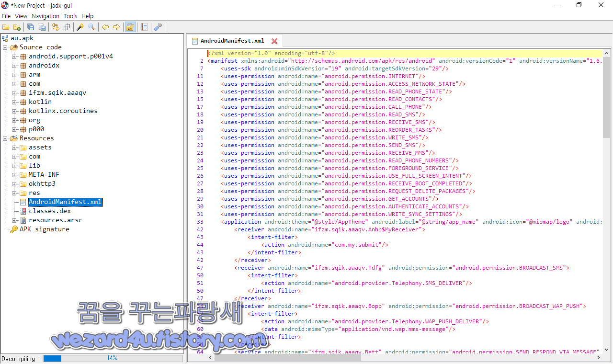
Task: Click the Decompiling status label
Action: click(21, 359)
